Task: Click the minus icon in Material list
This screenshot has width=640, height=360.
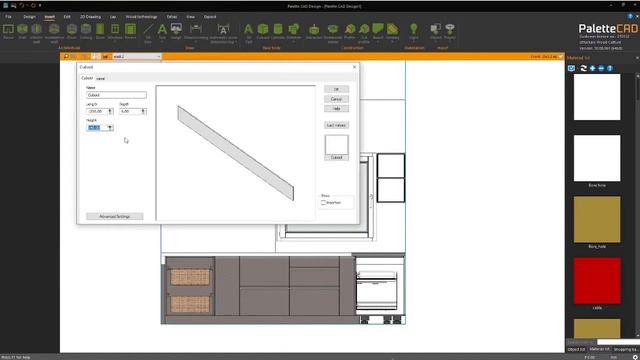Action: (601, 68)
